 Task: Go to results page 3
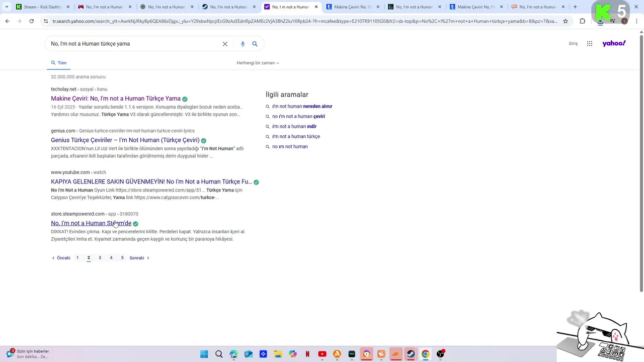pyautogui.click(x=100, y=258)
